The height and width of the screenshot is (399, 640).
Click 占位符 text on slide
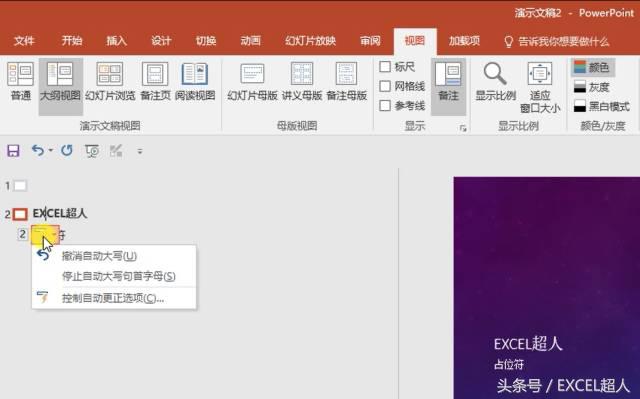(x=509, y=364)
